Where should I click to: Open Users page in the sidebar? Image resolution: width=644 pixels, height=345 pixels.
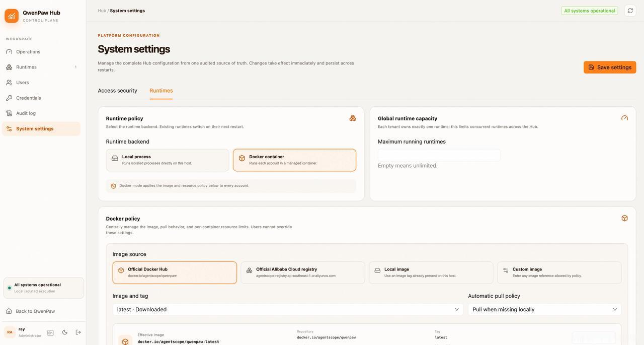point(41,83)
